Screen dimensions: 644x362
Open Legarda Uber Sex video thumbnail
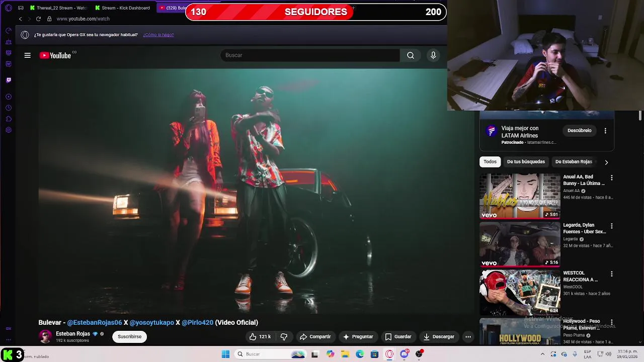click(520, 244)
